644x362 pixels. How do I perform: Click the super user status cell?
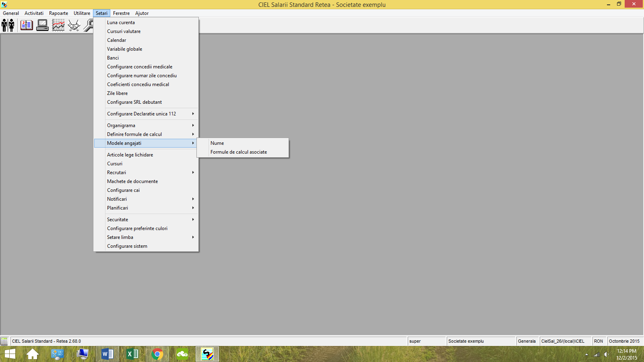pyautogui.click(x=427, y=341)
